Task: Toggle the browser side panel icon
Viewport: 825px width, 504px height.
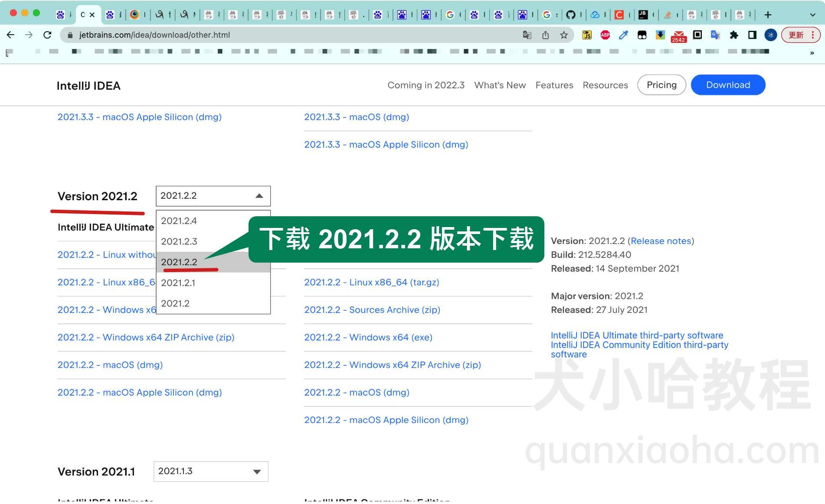Action: pos(753,35)
